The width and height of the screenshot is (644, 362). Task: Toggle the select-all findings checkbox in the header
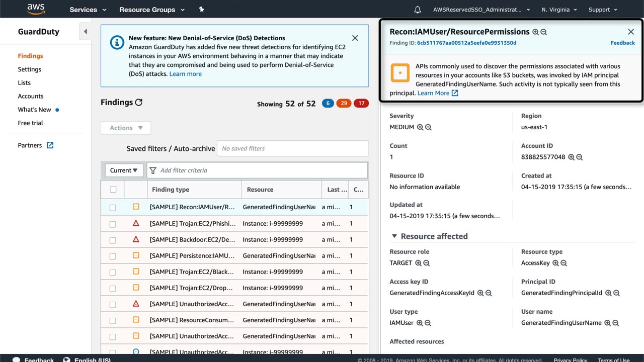(x=113, y=190)
